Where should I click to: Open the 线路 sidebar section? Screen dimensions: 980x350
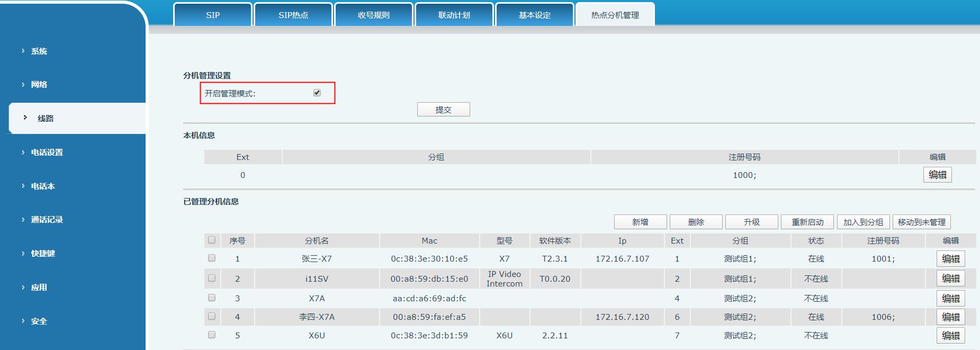(x=77, y=118)
